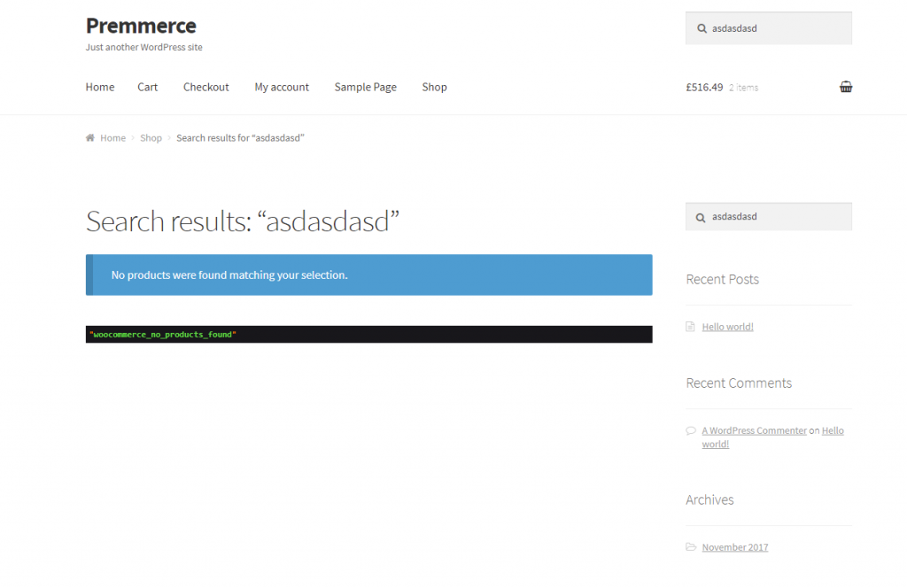Click the folder icon beside November 2017
This screenshot has height=588, width=907.
point(691,546)
